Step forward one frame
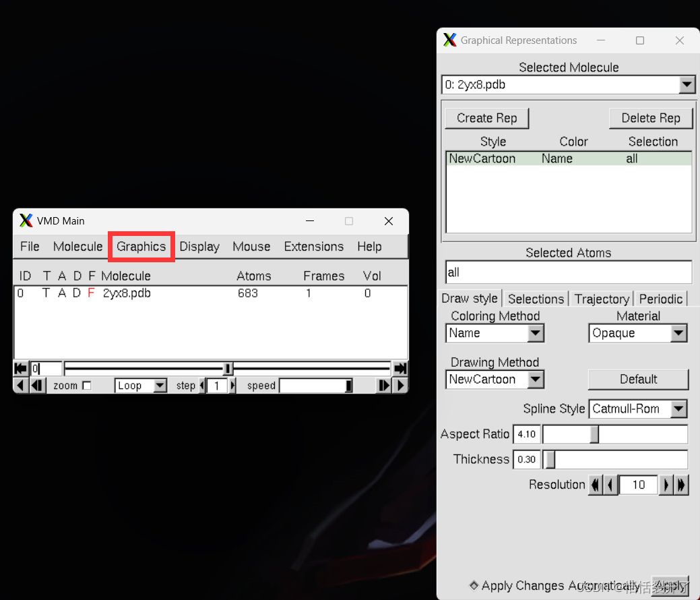 (383, 385)
